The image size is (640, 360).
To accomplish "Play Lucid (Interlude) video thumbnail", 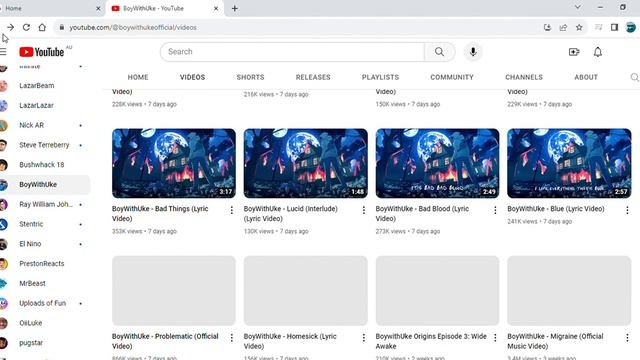I will 306,163.
